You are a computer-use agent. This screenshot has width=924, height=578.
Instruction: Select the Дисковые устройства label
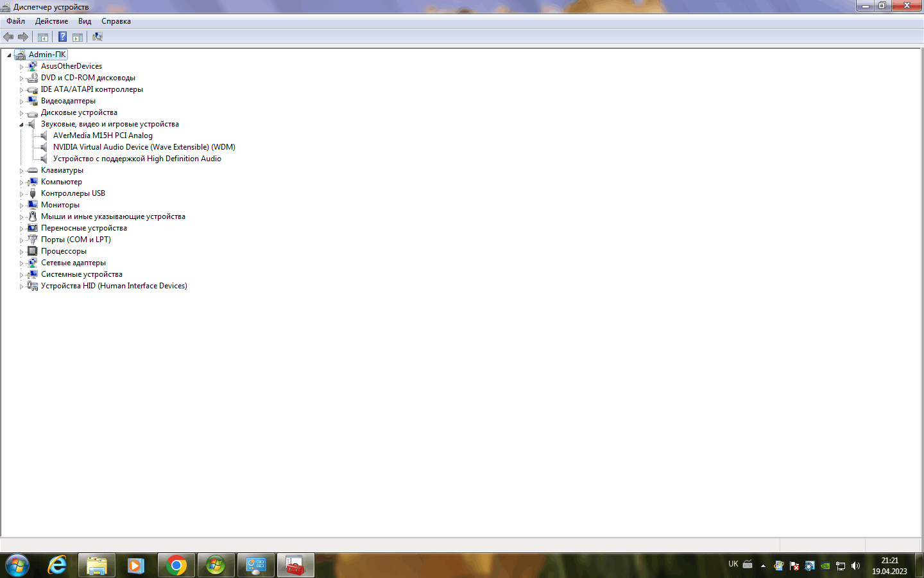79,112
